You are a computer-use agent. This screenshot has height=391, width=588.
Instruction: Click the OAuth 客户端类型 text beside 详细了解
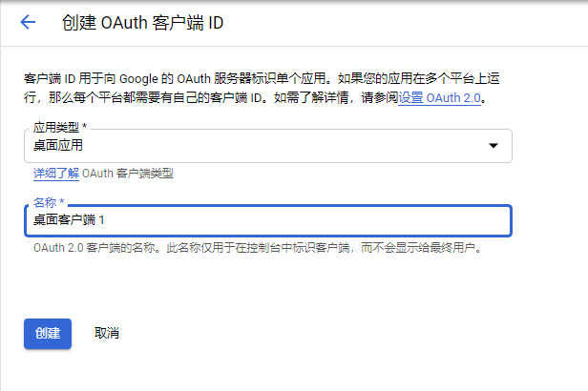tap(128, 174)
